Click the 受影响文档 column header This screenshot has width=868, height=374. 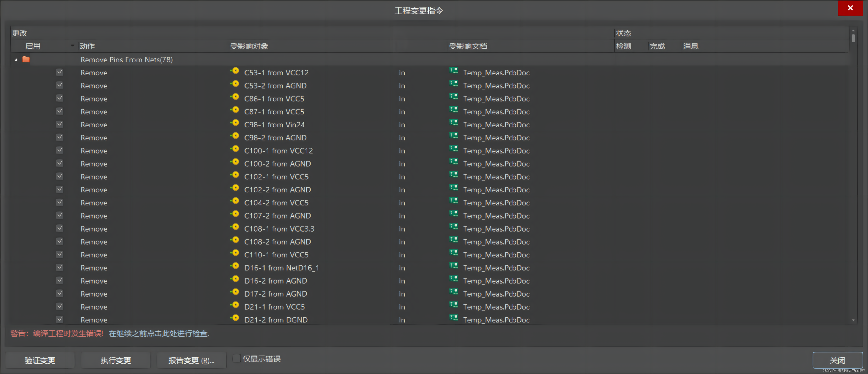[x=468, y=46]
